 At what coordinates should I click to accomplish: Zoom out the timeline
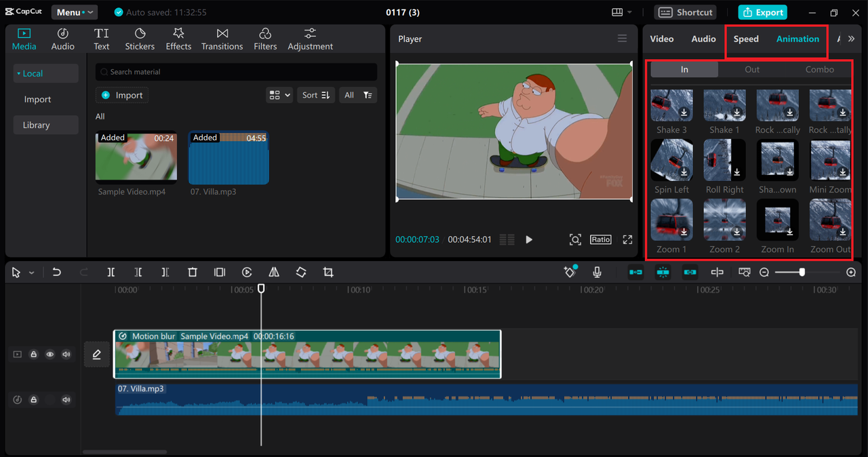tap(764, 272)
